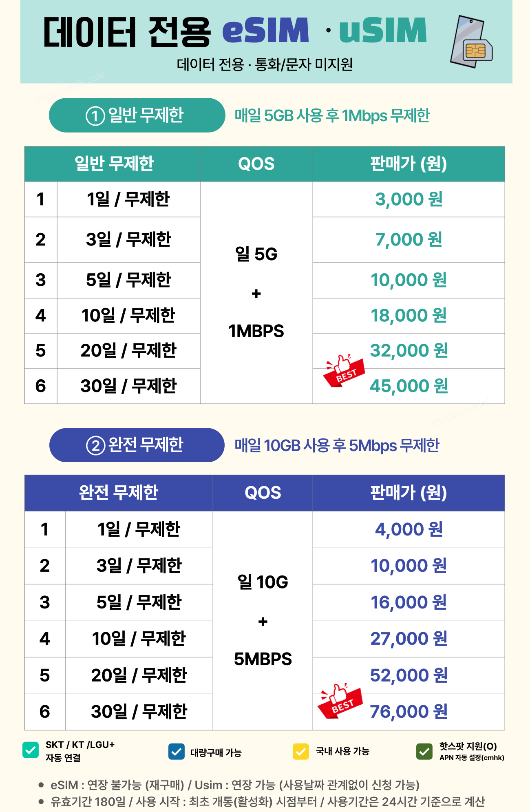Click the eSIM text in the title

point(266,31)
